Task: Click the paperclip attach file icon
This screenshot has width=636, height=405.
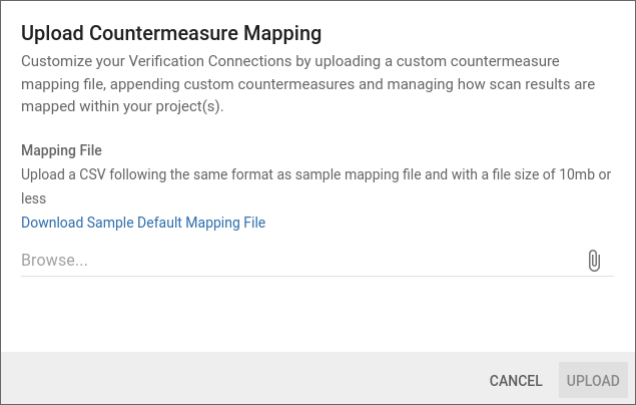Action: (593, 261)
